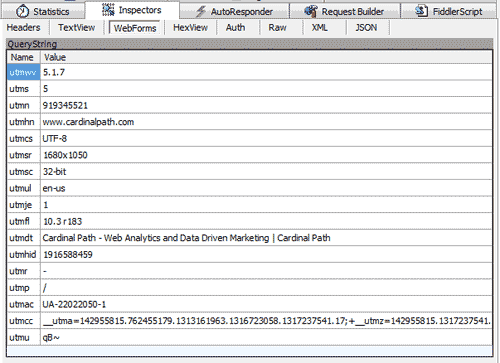The image size is (500, 363).
Task: Select the utmp name cell
Action: point(24,288)
